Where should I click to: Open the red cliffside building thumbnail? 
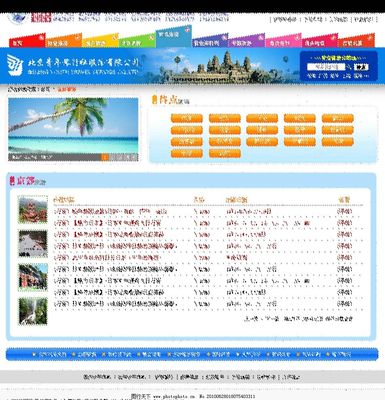33,277
